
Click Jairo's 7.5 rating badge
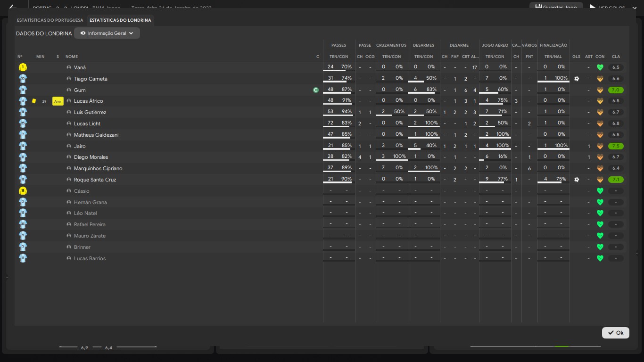click(616, 146)
